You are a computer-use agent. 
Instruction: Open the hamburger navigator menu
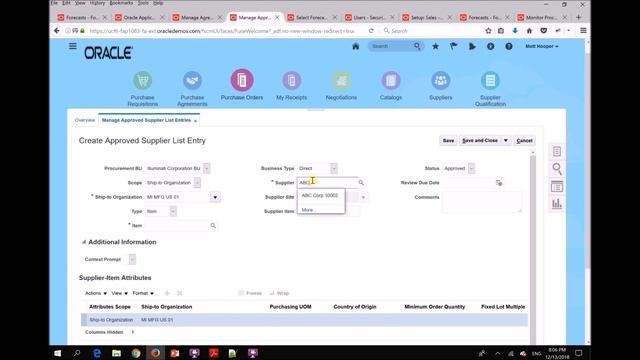73,46
